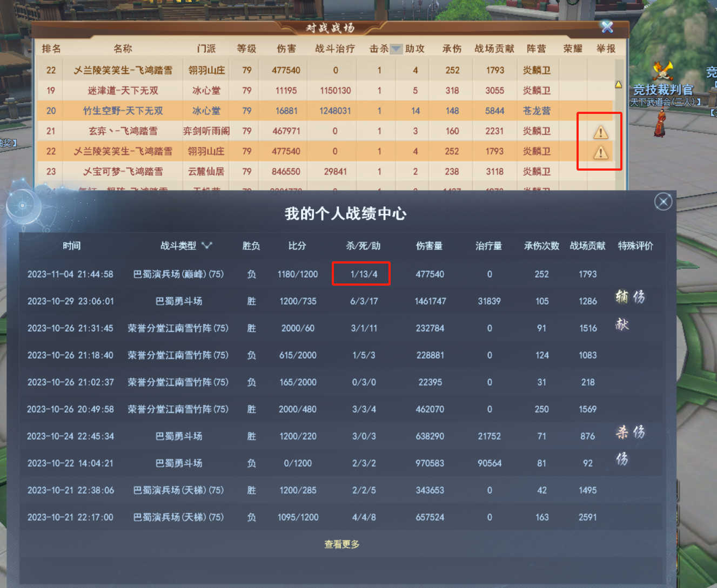Sort scoreboard by 伤害 column header

coord(286,49)
